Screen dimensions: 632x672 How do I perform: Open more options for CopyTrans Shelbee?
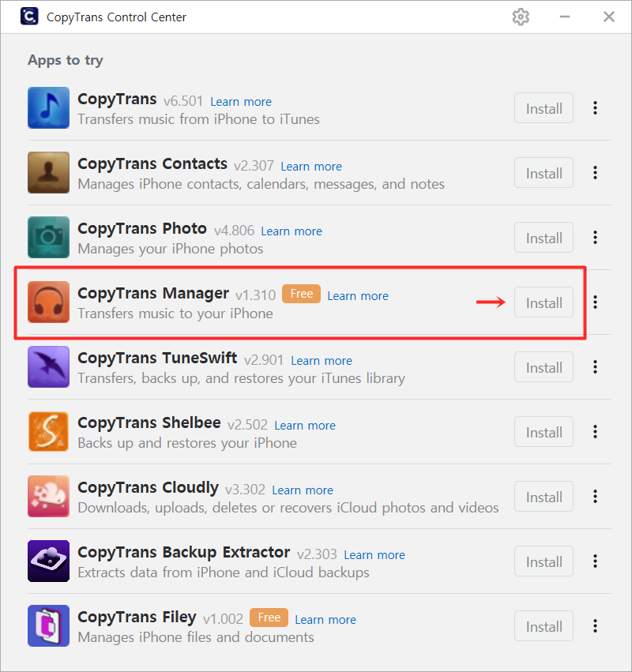[595, 432]
